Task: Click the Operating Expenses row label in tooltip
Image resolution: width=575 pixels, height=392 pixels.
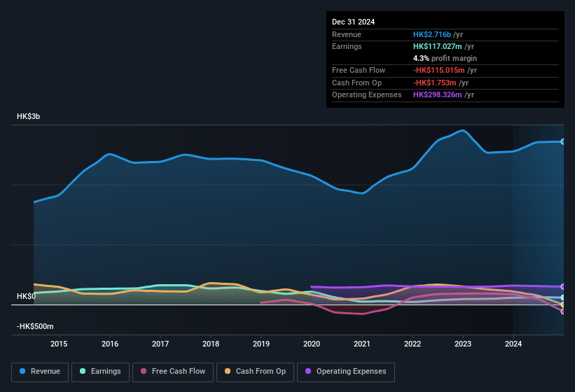Action: [367, 95]
